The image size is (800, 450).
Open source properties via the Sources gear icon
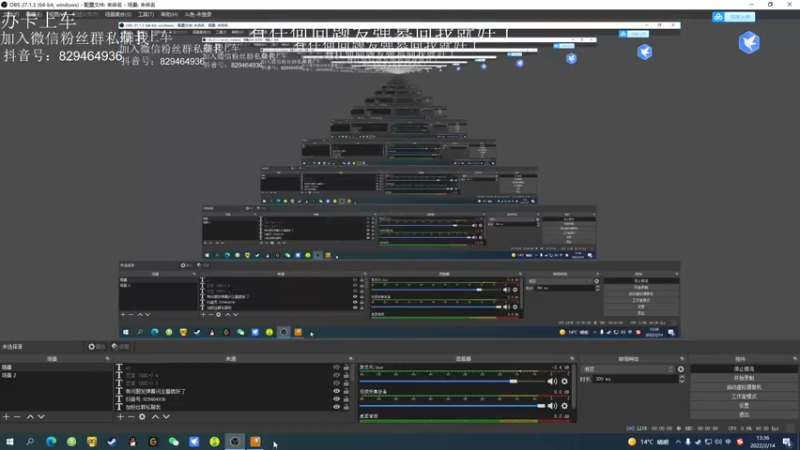(x=142, y=417)
